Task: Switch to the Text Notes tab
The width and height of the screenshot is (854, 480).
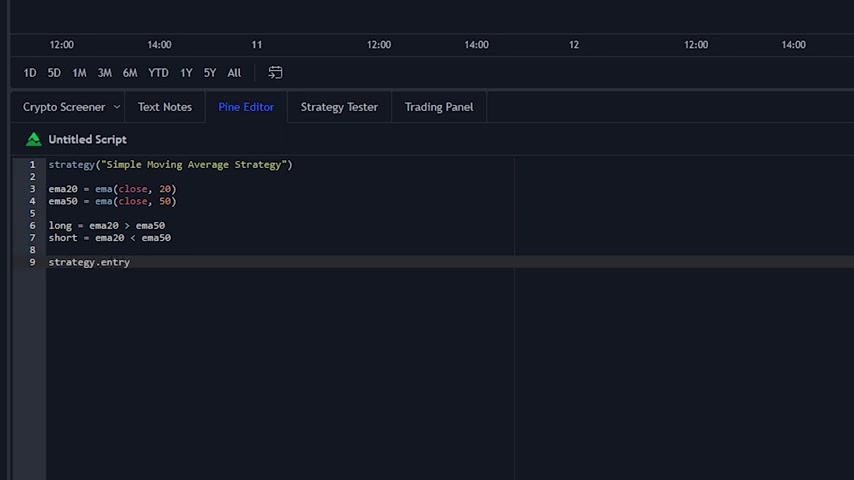Action: [164, 107]
